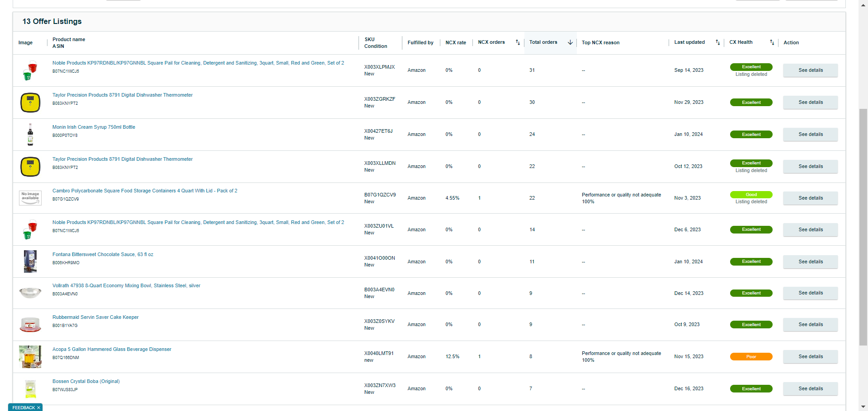
Task: Open Taylor thermometer thumbnail for SKU X003ZGRKZF
Action: [30, 103]
